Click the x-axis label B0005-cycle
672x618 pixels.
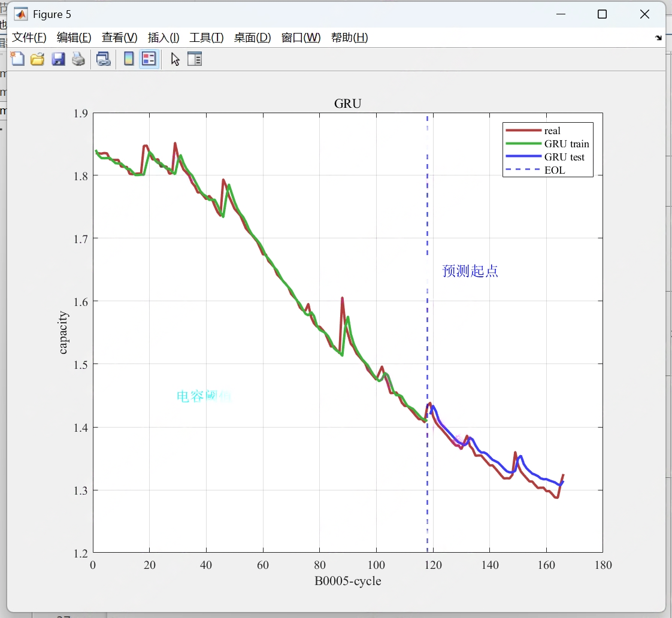tap(347, 581)
